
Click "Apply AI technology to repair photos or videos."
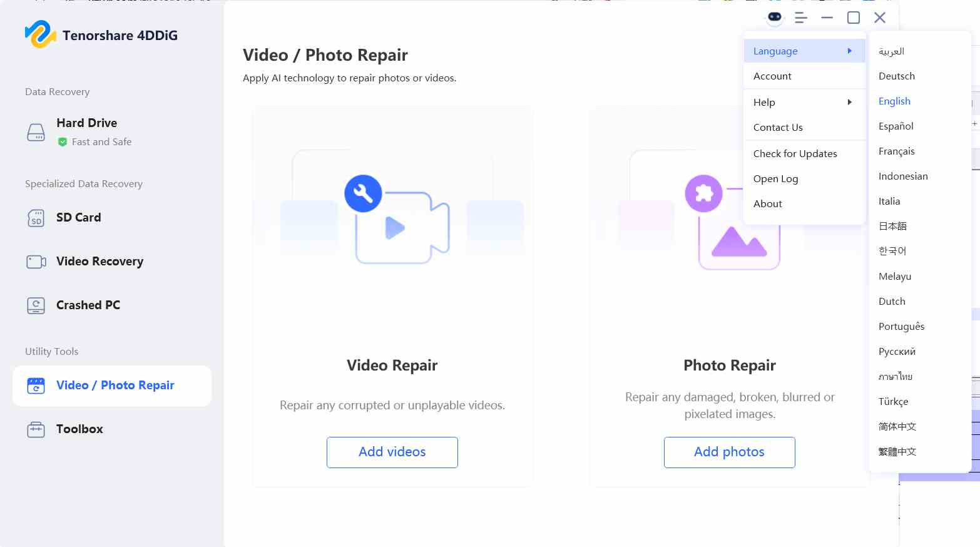click(x=350, y=78)
